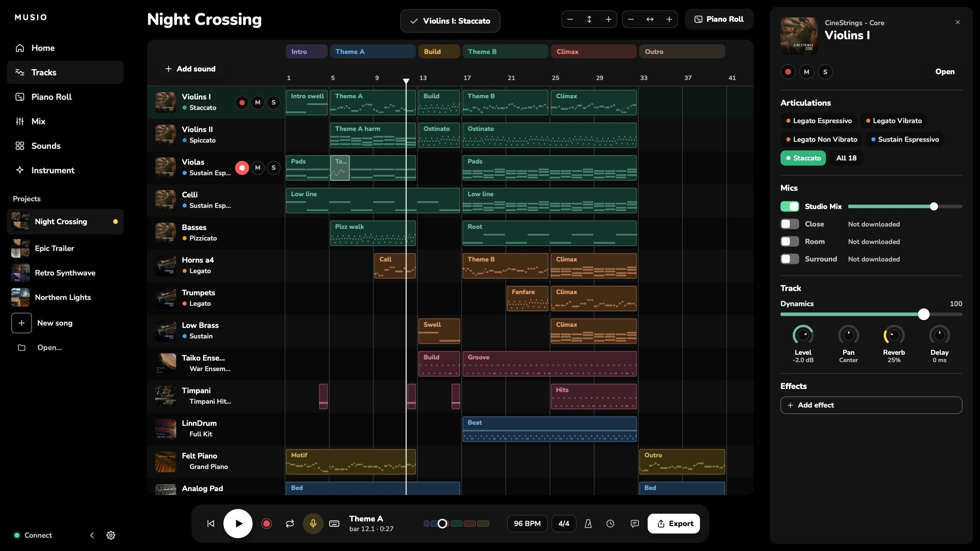The height and width of the screenshot is (551, 980).
Task: Click the transport record button
Action: coord(266,523)
